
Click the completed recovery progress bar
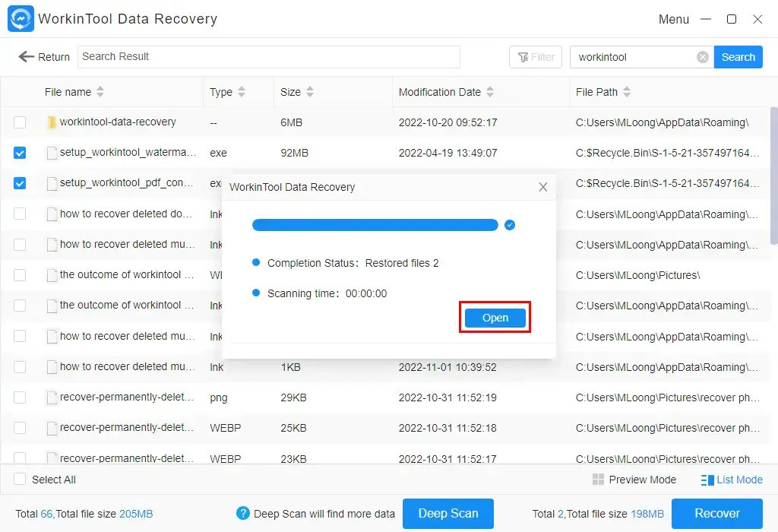point(375,225)
